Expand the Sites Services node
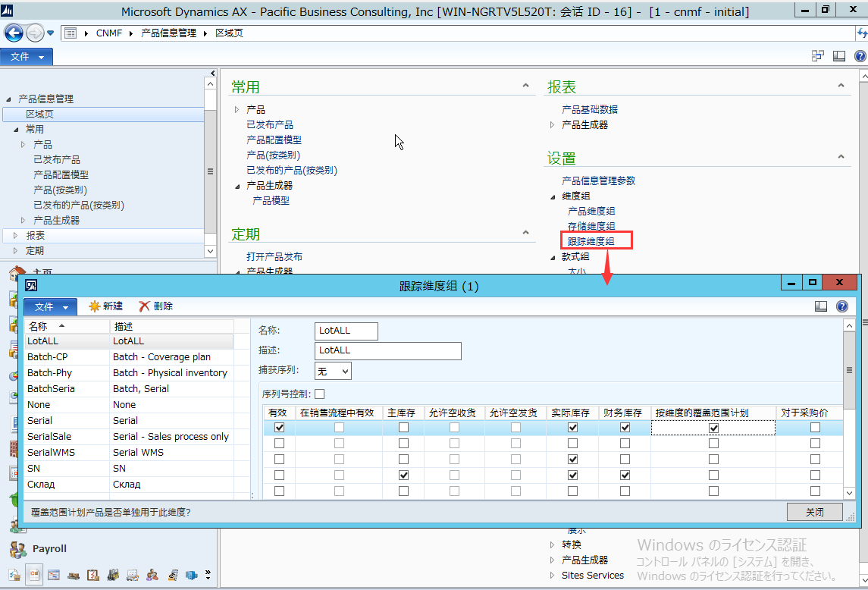Image resolution: width=868 pixels, height=590 pixels. [552, 576]
